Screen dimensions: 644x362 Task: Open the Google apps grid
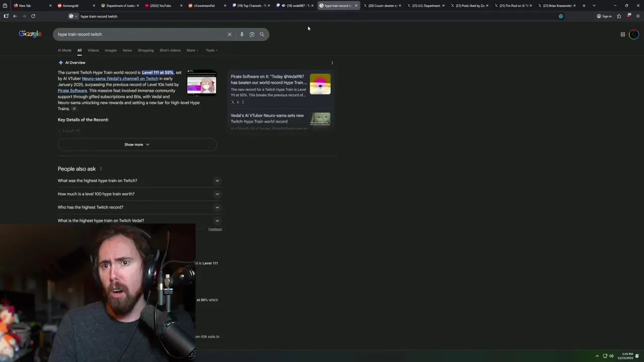(622, 34)
